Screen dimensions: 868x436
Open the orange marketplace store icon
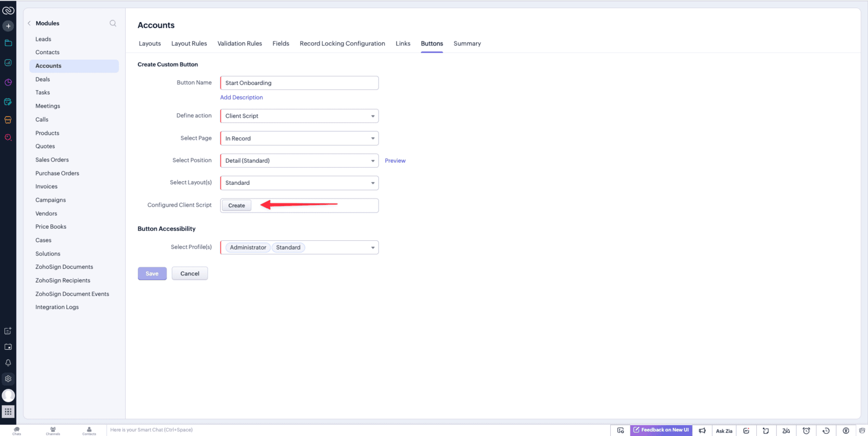8,120
